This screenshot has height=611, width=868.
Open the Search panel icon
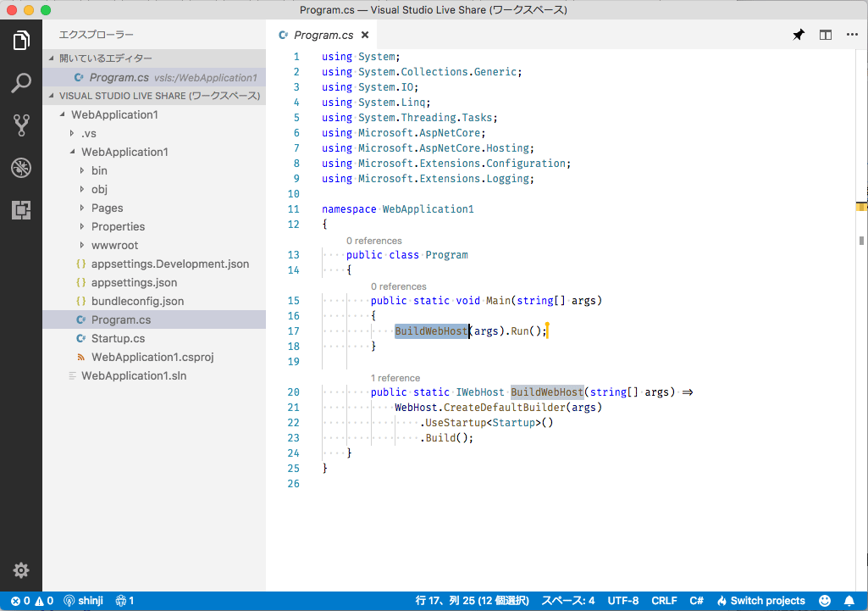coord(21,82)
